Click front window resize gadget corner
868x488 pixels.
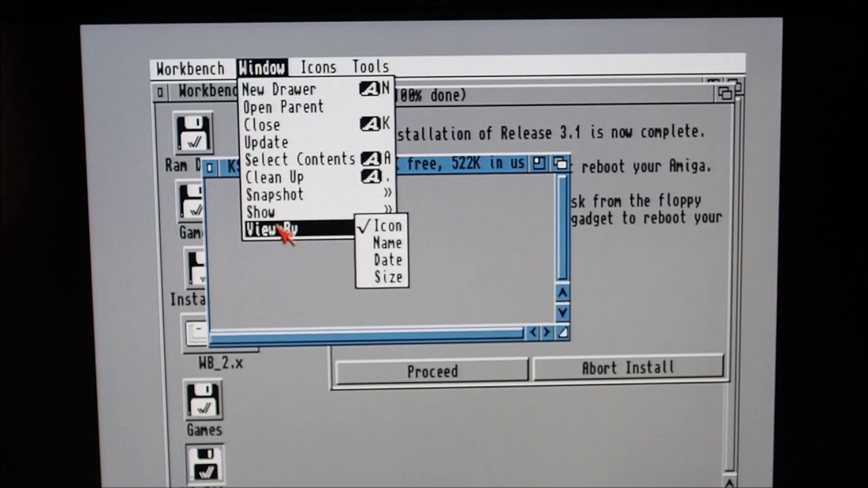[x=562, y=332]
